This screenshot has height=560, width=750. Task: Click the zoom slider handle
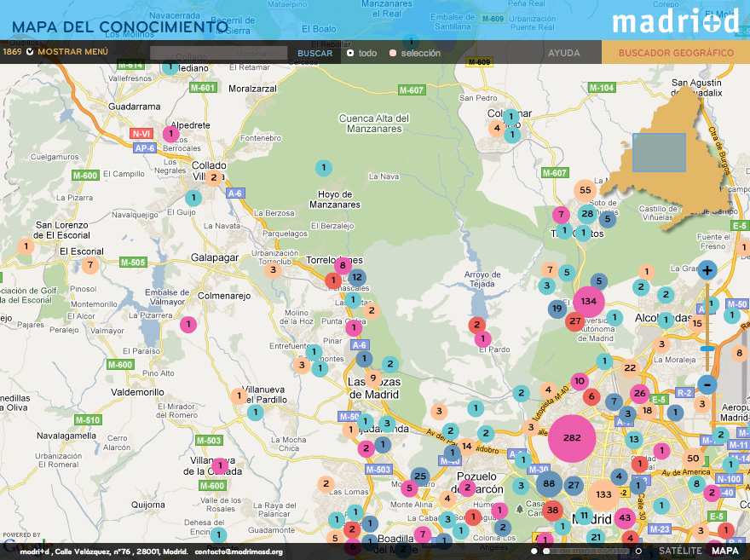point(707,349)
